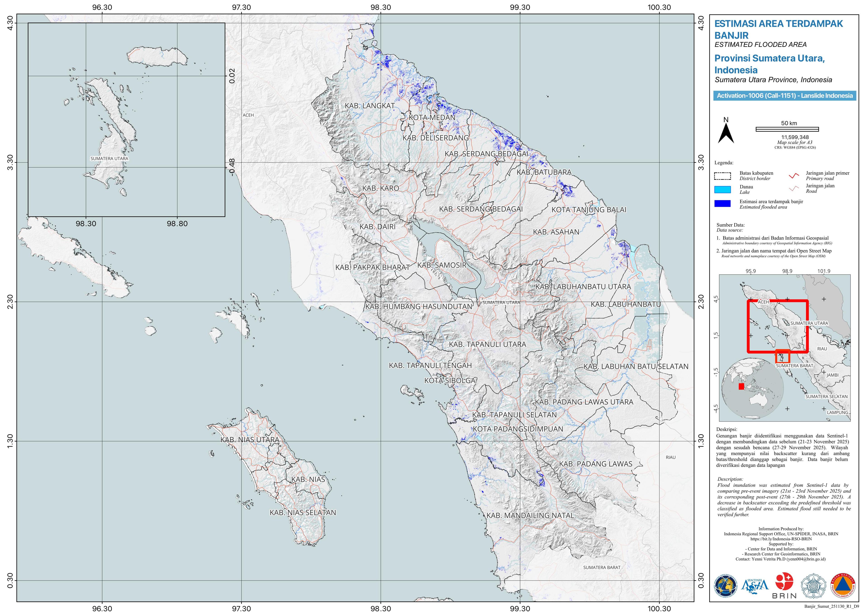Click the dark blue flooded area legend swatch
Image resolution: width=868 pixels, height=614 pixels.
coord(722,204)
